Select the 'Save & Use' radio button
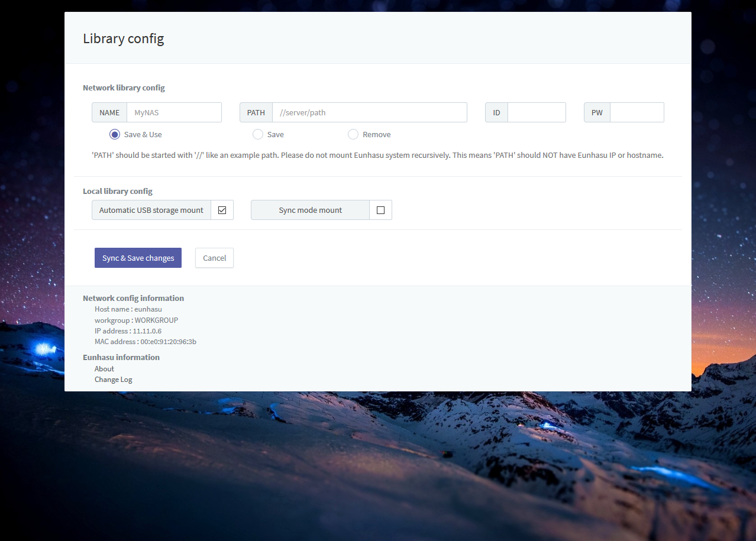Image resolution: width=756 pixels, height=541 pixels. pos(115,134)
